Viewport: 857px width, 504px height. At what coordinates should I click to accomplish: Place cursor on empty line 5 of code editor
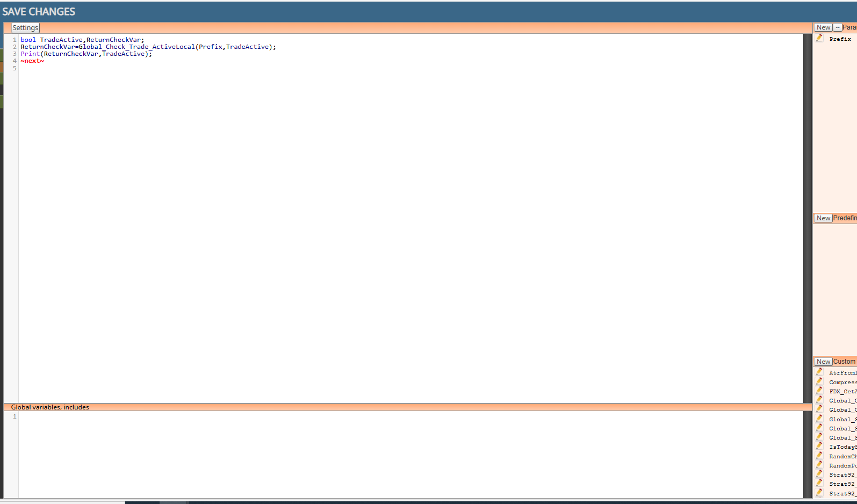click(411, 68)
